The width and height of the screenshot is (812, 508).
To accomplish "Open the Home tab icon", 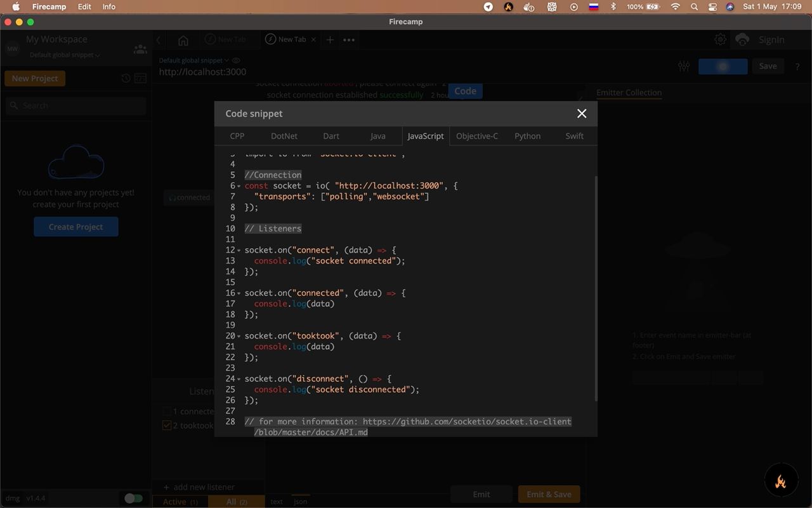I will coord(183,40).
